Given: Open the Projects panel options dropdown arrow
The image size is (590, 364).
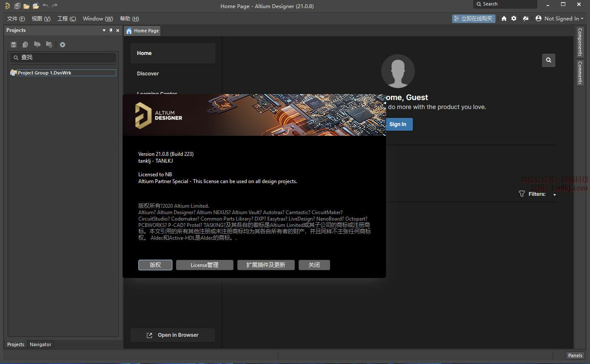Looking at the screenshot, I should [x=104, y=30].
